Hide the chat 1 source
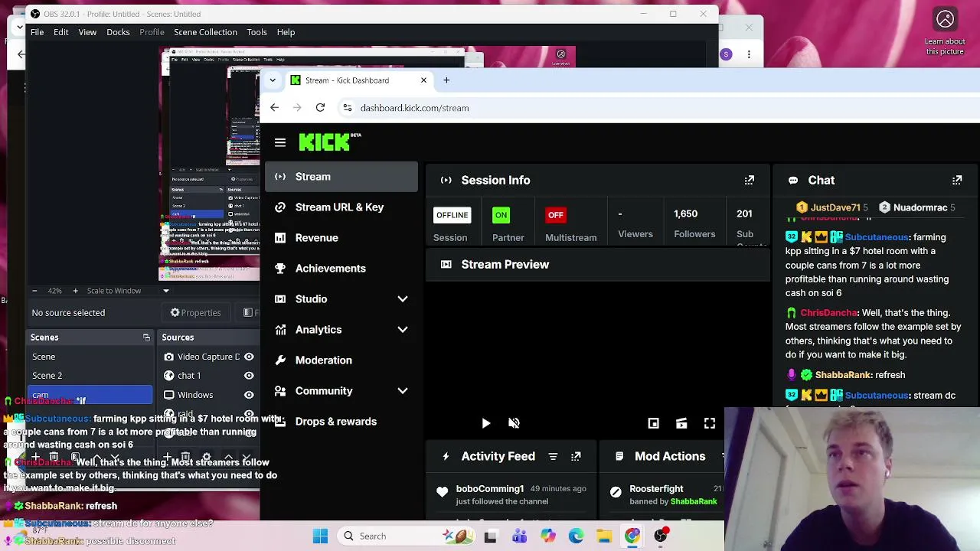The image size is (980, 551). pos(249,376)
